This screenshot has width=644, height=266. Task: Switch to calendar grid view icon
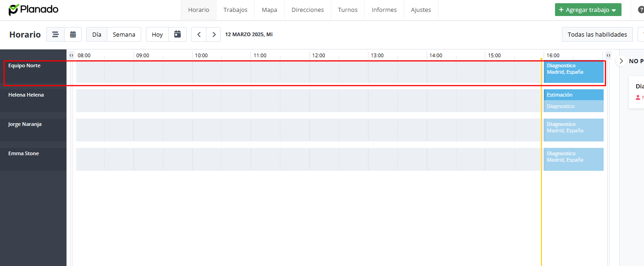(x=73, y=34)
